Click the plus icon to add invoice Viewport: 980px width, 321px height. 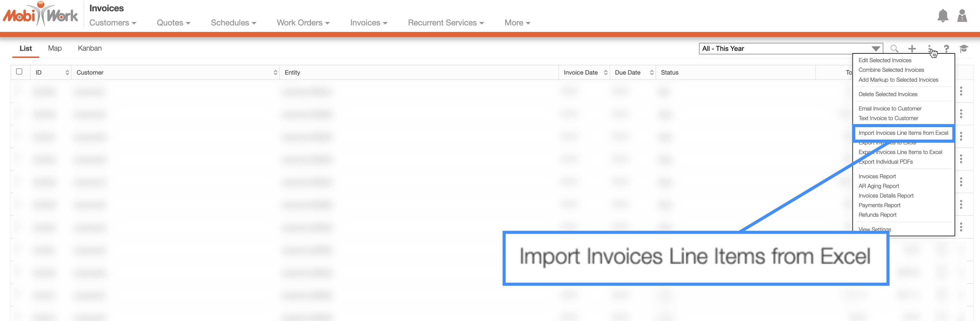[912, 49]
